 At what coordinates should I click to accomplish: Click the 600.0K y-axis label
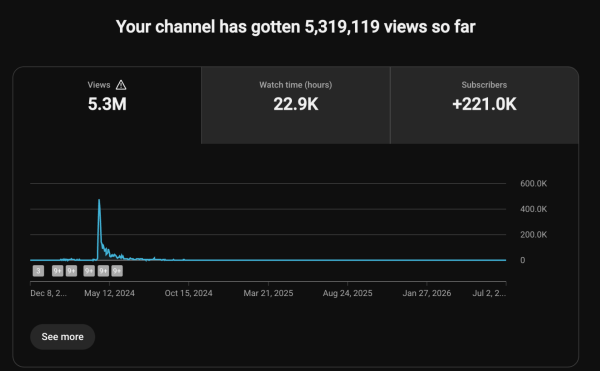[x=533, y=184]
